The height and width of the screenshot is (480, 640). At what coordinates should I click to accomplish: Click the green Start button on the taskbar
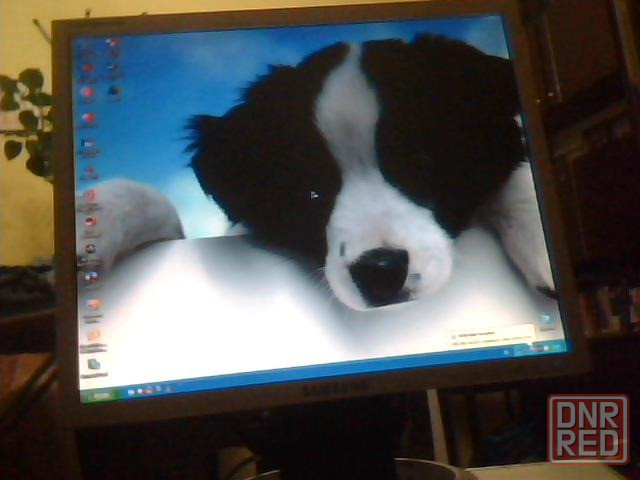click(101, 393)
